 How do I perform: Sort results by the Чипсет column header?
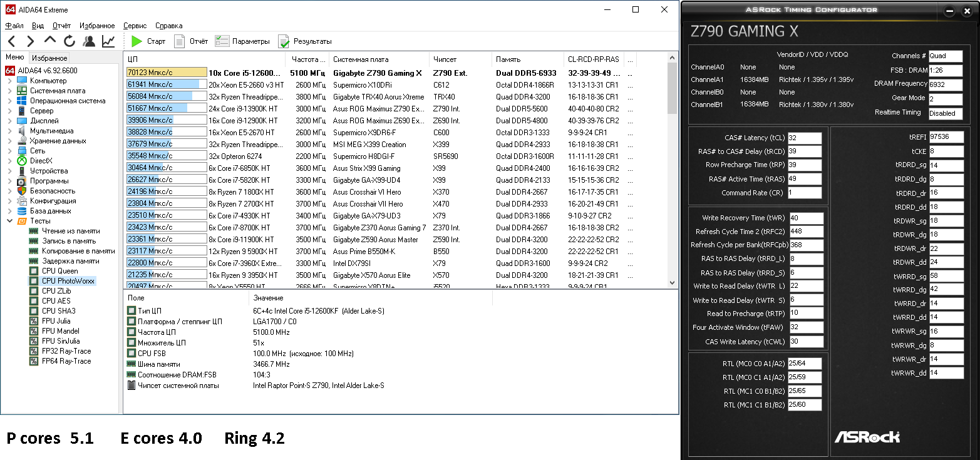(x=460, y=59)
